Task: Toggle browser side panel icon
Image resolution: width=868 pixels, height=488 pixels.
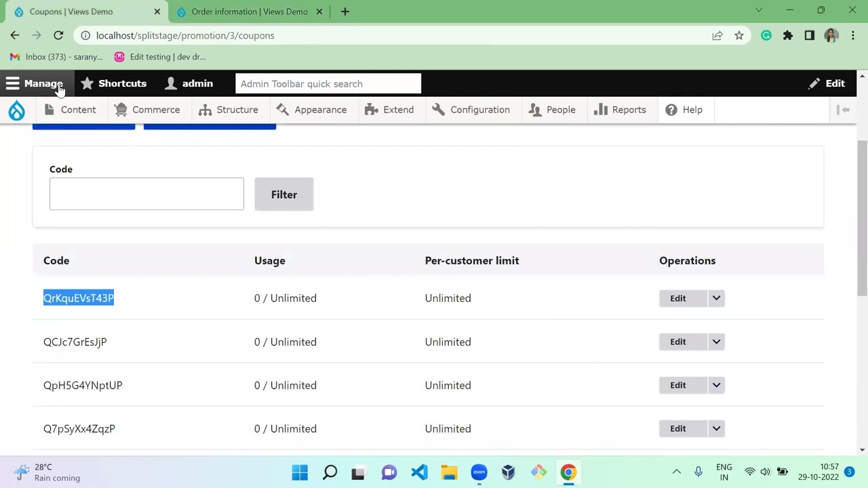Action: [x=810, y=35]
